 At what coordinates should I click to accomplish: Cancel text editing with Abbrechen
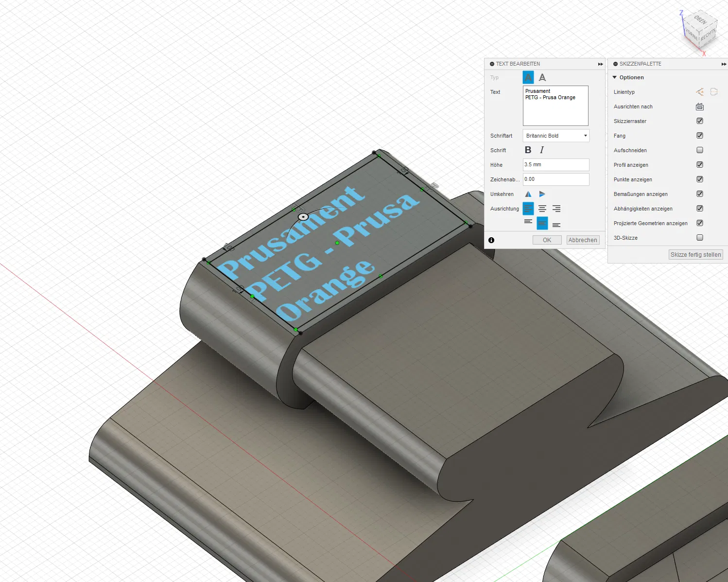(x=583, y=240)
